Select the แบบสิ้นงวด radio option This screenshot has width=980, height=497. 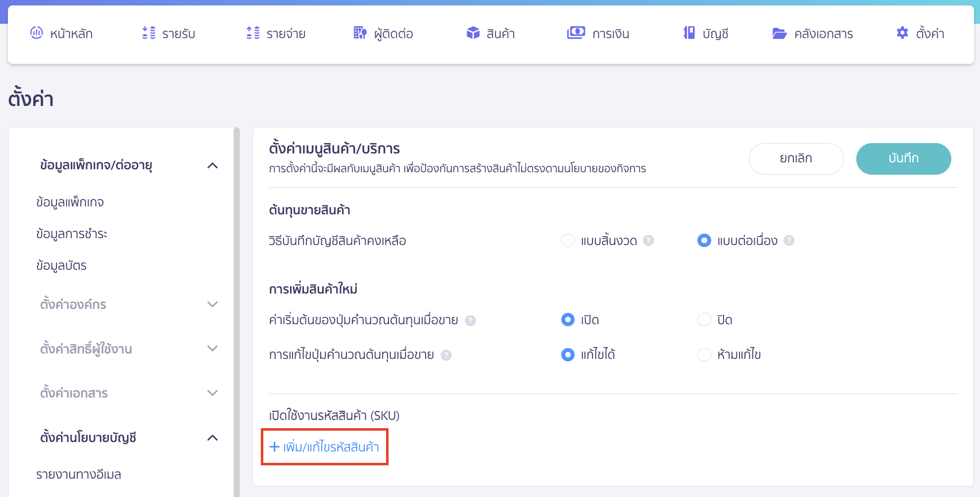pyautogui.click(x=568, y=241)
